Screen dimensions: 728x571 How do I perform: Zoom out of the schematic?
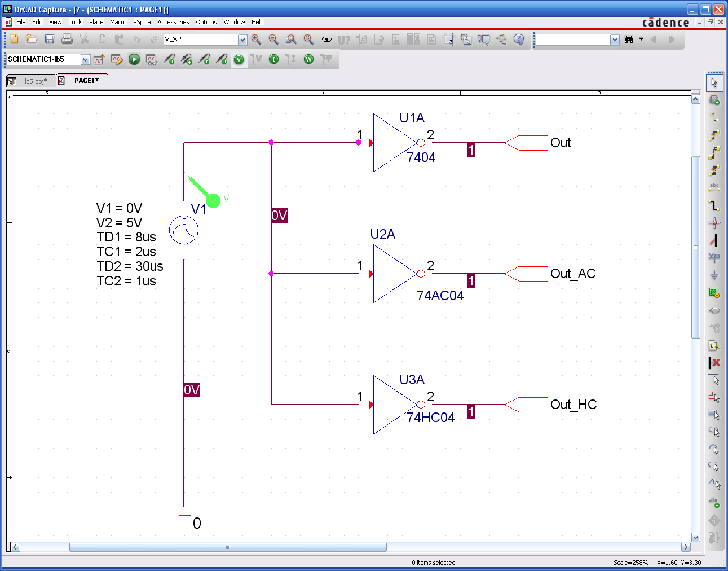pyautogui.click(x=274, y=39)
